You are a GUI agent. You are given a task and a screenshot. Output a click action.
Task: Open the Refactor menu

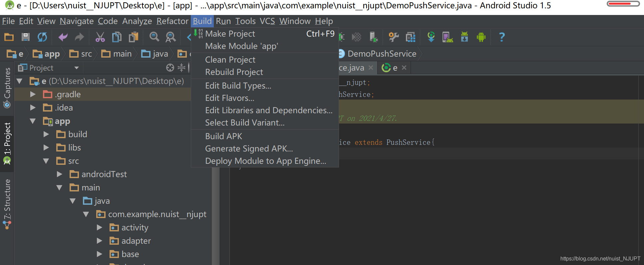[x=172, y=21]
